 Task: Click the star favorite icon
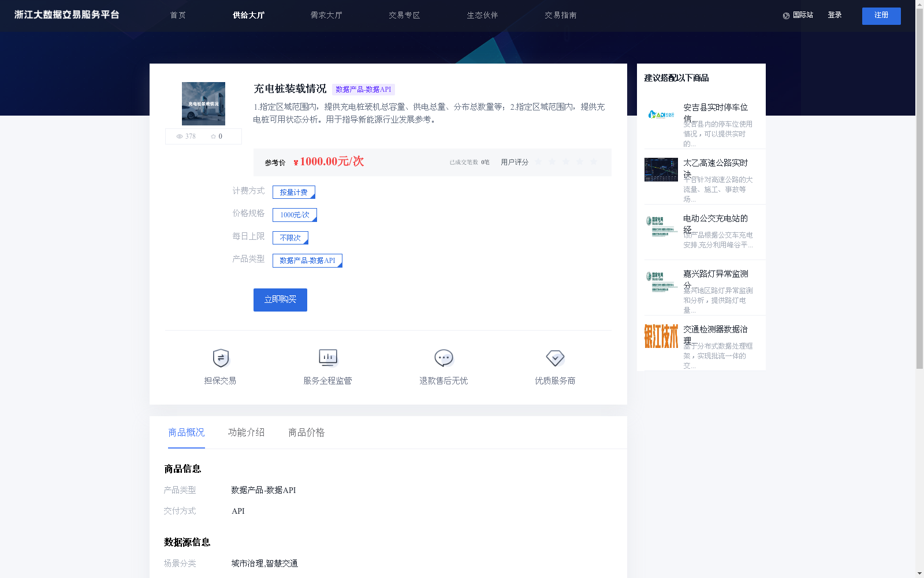pos(213,136)
